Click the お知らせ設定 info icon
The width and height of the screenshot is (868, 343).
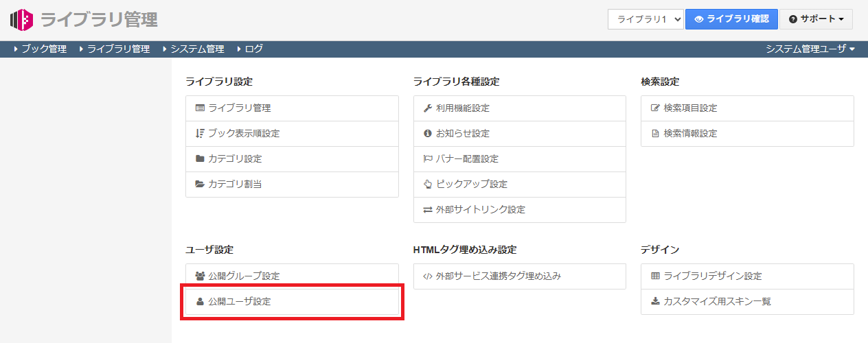427,134
